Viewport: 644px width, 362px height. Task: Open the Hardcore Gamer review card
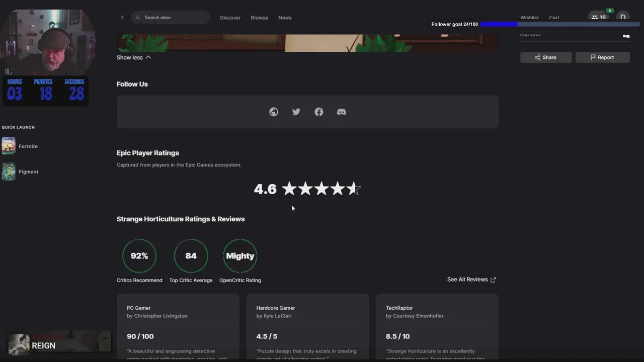click(x=307, y=327)
